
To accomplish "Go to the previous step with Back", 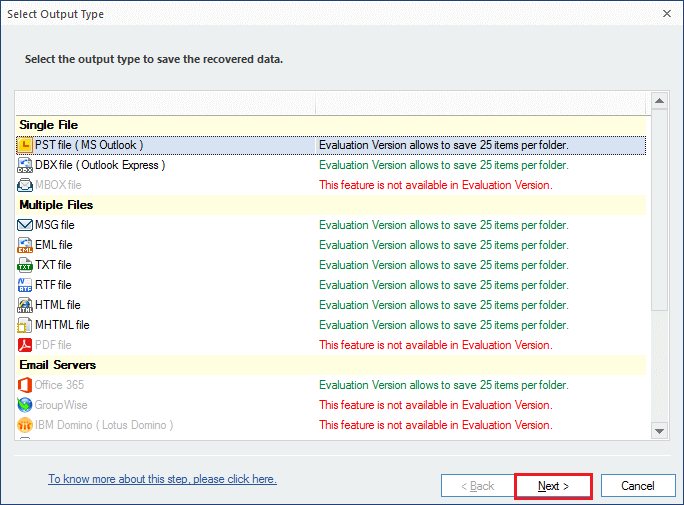I will (x=478, y=486).
